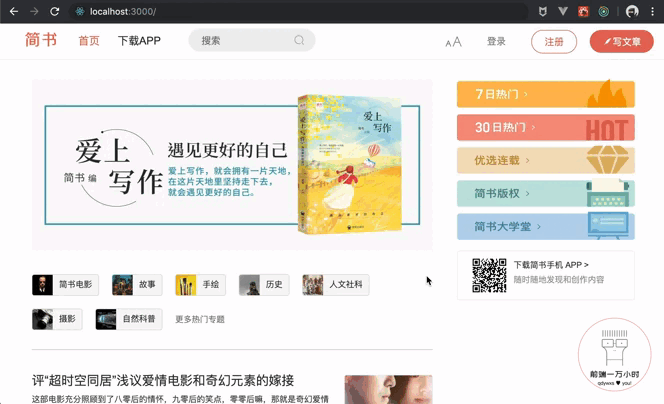Click the monitor icon on 简书大学堂
The width and height of the screenshot is (664, 404).
[608, 226]
